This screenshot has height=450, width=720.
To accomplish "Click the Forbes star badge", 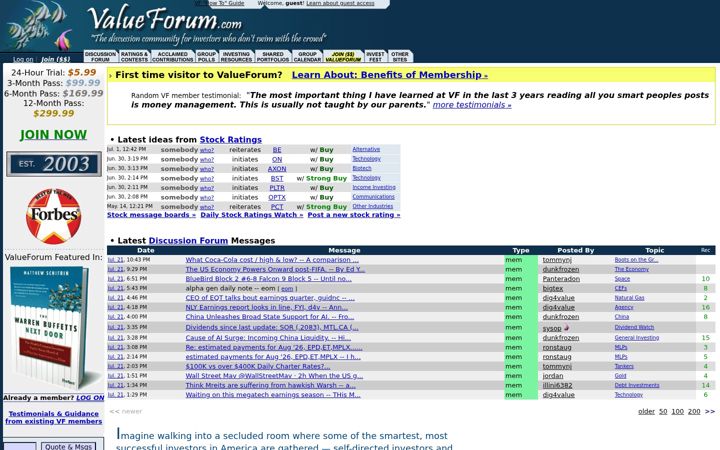I will (x=54, y=216).
